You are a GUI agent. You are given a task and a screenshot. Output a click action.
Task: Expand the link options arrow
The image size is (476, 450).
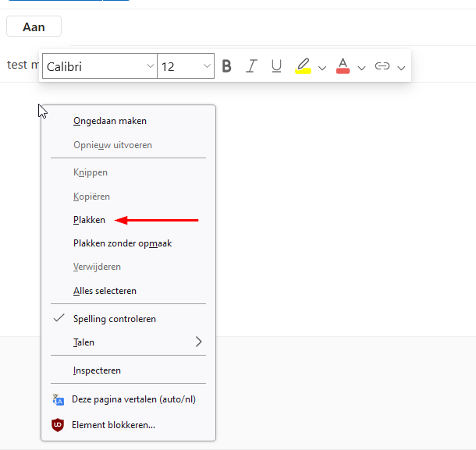401,68
